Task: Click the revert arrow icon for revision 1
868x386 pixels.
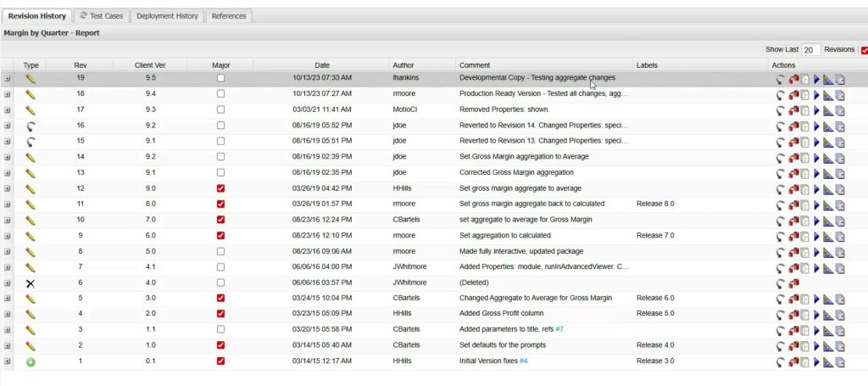Action: [781, 363]
